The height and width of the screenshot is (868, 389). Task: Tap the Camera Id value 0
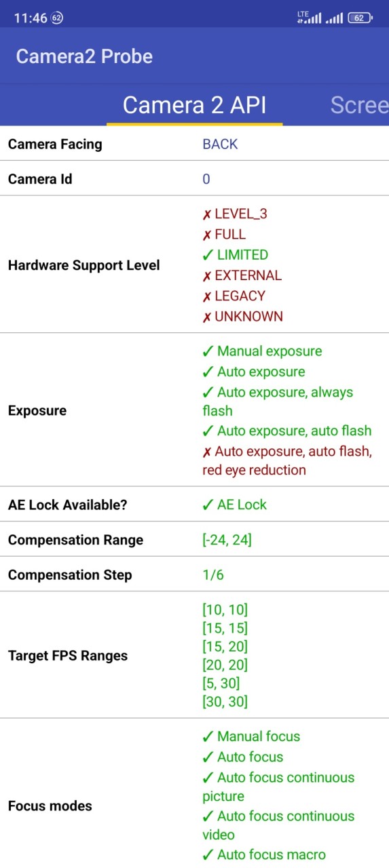[x=206, y=179]
